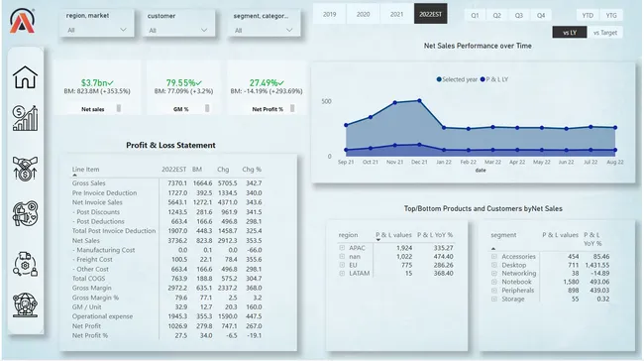Expand the Networking segment row
The image size is (644, 361).
[494, 274]
